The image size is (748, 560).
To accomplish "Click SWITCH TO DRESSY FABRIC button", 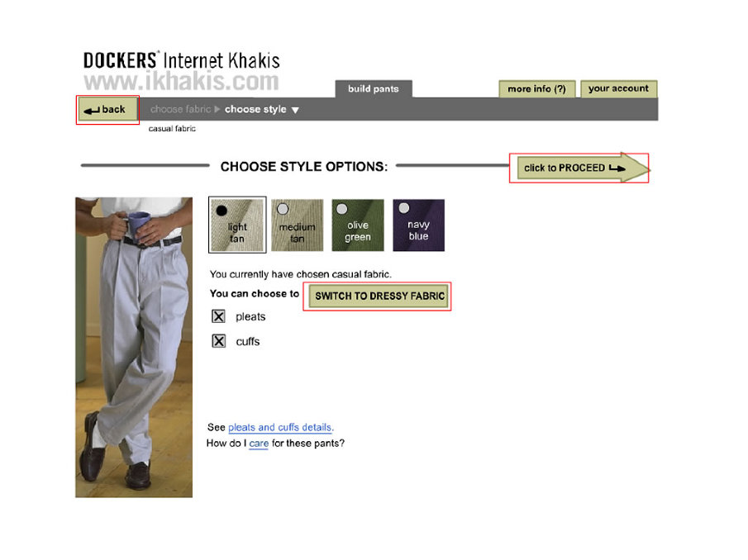I will tap(379, 296).
